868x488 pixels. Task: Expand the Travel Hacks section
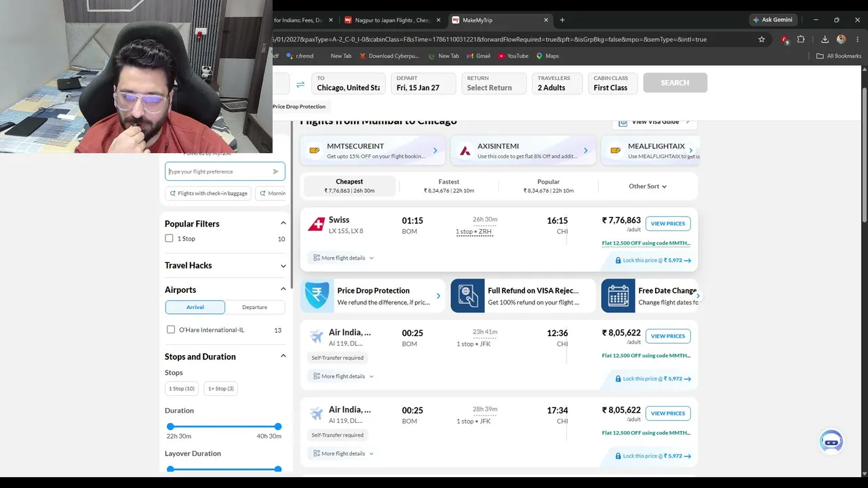(x=283, y=266)
